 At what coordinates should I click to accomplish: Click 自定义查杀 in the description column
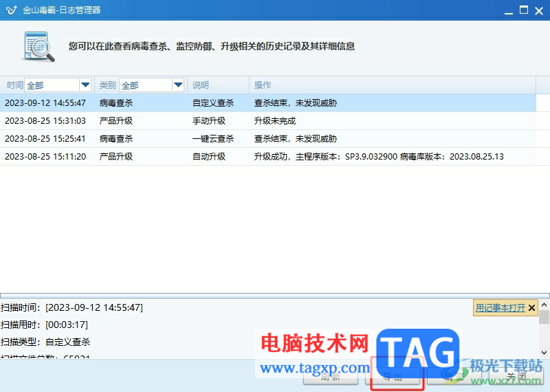(213, 103)
